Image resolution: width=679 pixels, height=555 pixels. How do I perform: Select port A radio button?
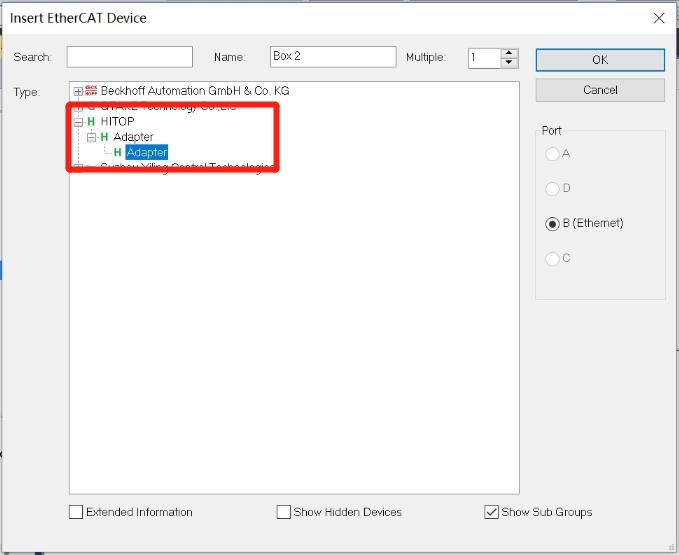tap(552, 154)
